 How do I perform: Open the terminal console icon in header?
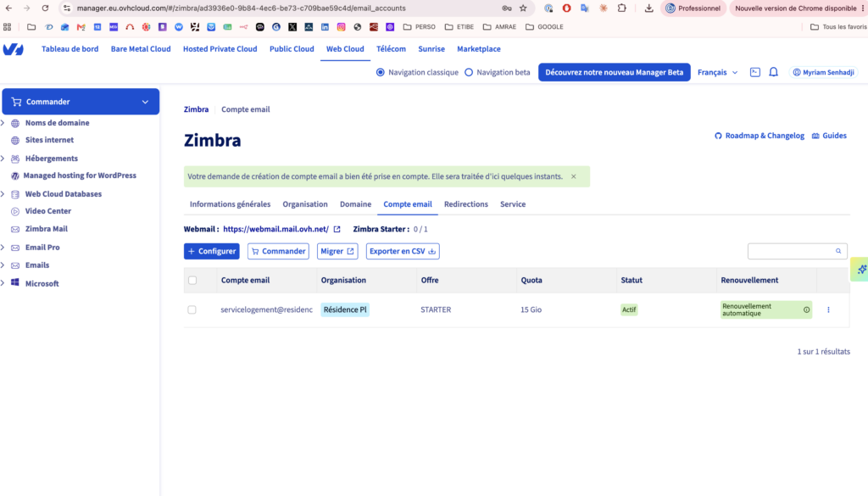[755, 72]
